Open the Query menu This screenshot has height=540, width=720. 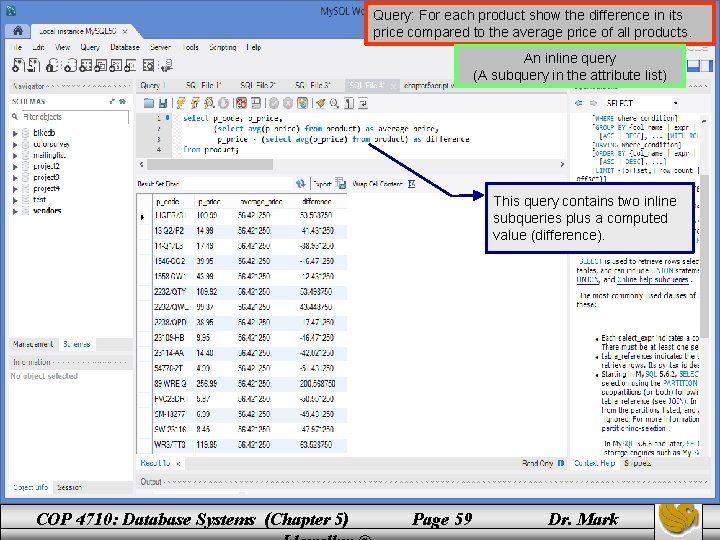pyautogui.click(x=90, y=47)
